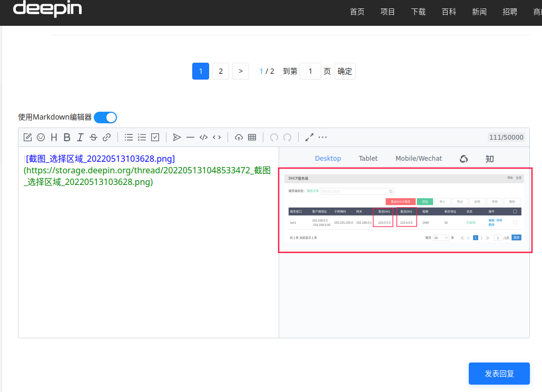Image resolution: width=542 pixels, height=392 pixels.
Task: Open the 下载 menu item
Action: pos(418,12)
